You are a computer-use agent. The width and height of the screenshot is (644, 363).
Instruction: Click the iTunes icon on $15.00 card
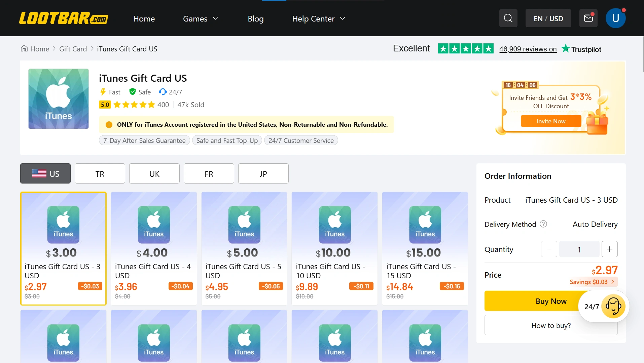[425, 225]
